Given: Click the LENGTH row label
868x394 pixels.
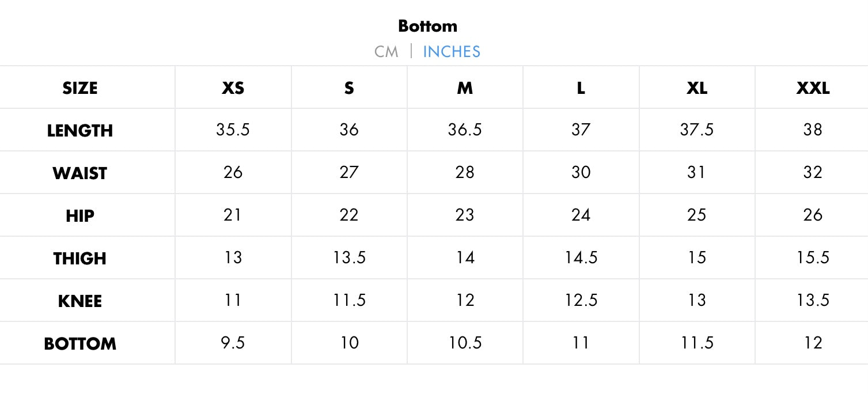Looking at the screenshot, I should pos(80,131).
